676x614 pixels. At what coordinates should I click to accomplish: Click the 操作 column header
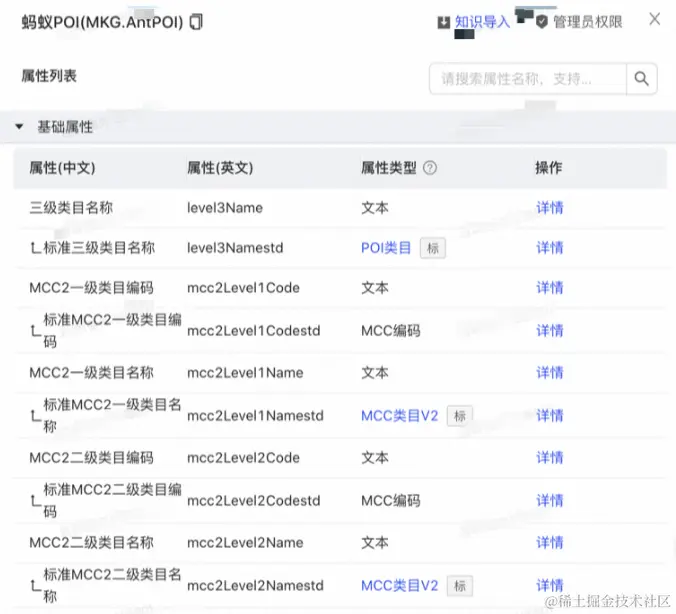549,168
